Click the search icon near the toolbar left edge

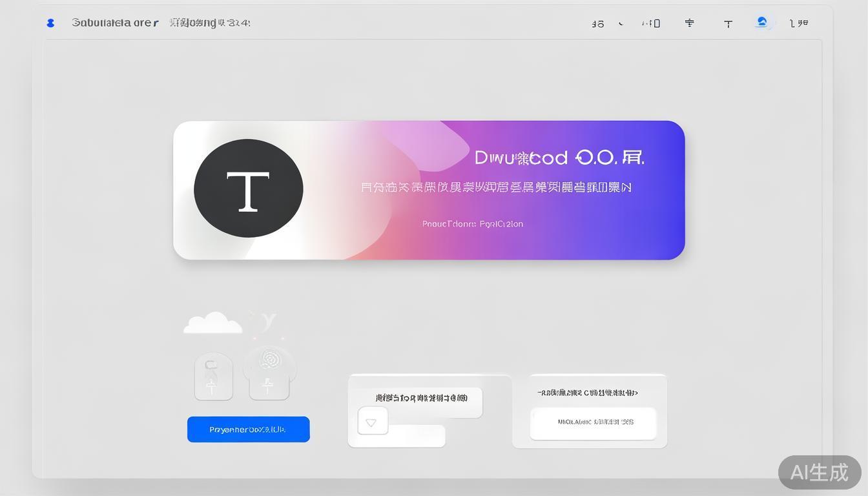tap(597, 23)
